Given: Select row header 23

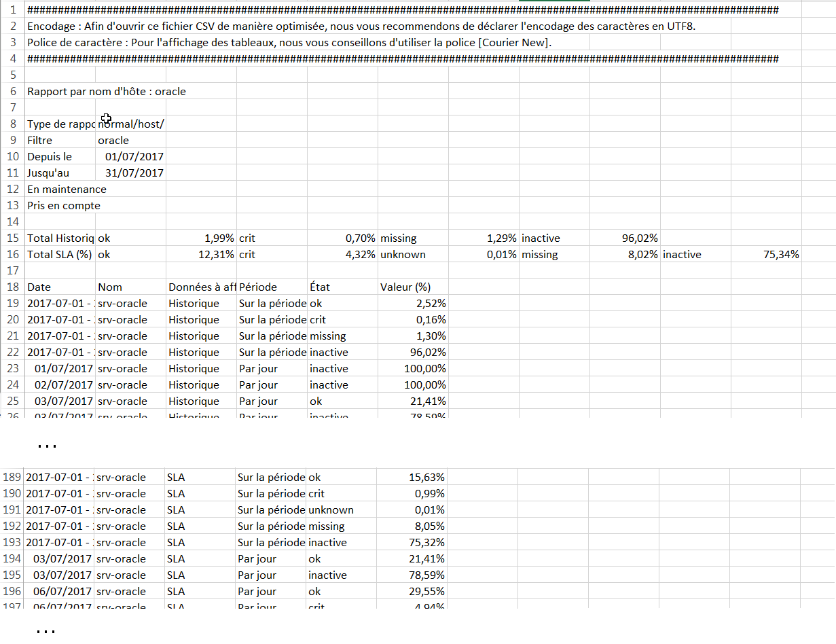Looking at the screenshot, I should point(12,369).
